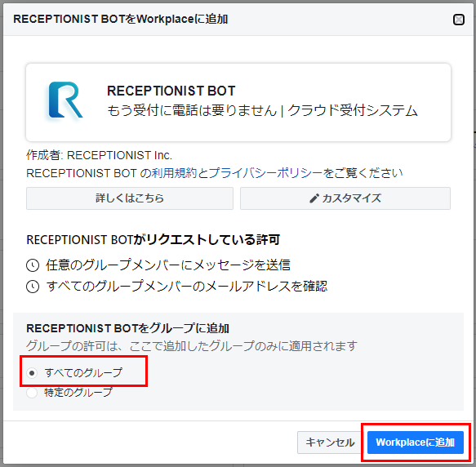
Task: Click the clock icon beside email address permission
Action: coord(33,287)
